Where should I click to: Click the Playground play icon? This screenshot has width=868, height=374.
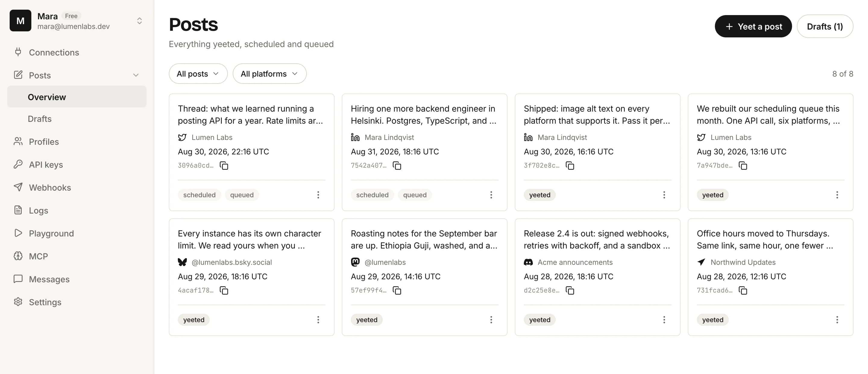click(18, 233)
